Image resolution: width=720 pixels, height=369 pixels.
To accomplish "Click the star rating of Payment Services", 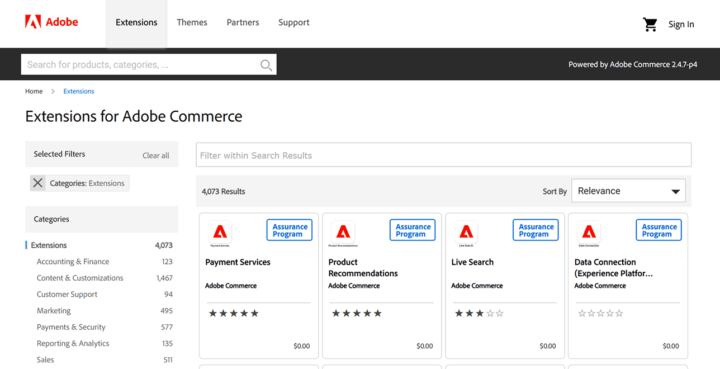I will click(x=234, y=313).
